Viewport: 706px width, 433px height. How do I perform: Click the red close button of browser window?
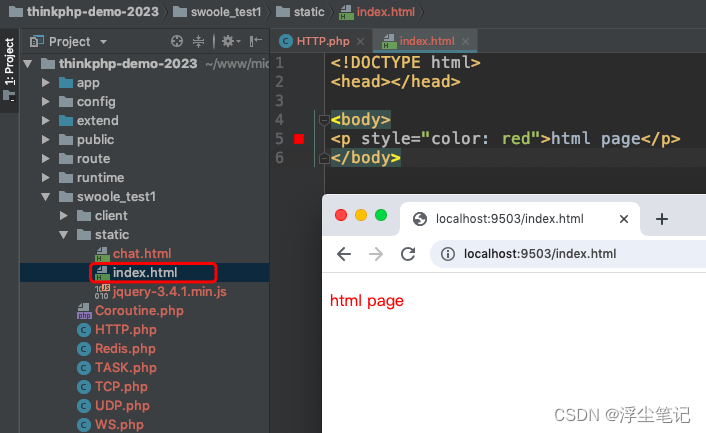341,215
